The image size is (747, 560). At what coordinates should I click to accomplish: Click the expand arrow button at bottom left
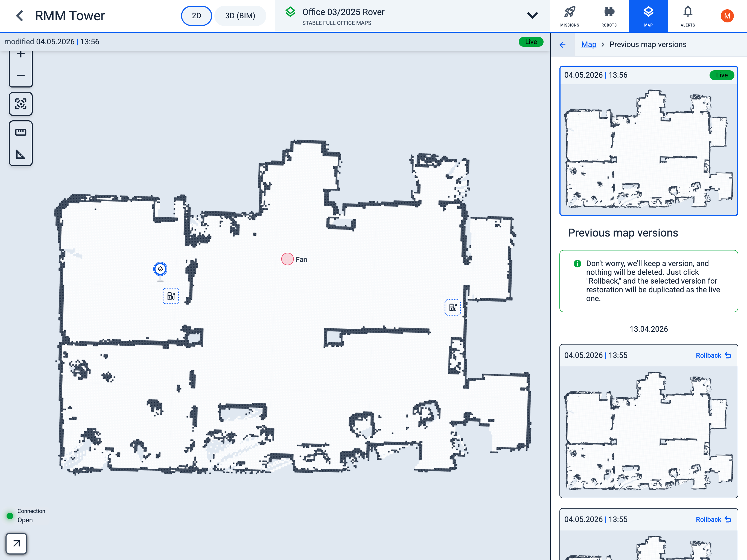pyautogui.click(x=16, y=543)
